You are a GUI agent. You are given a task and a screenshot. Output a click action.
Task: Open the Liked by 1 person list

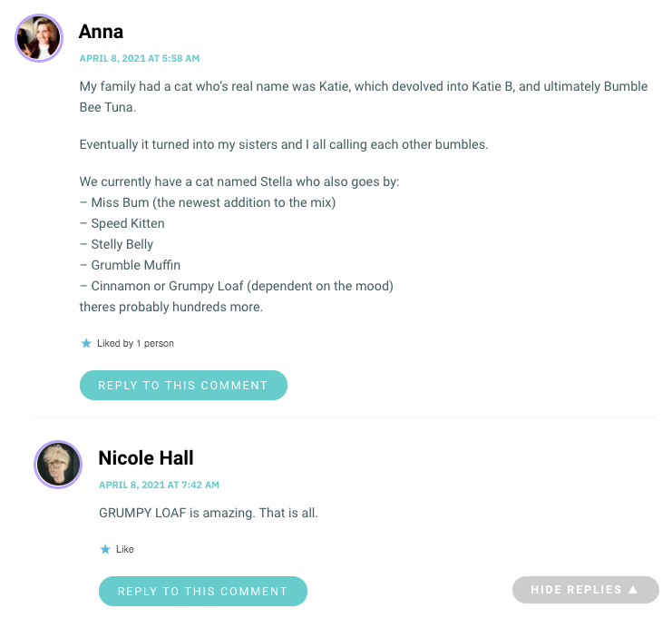coord(135,344)
